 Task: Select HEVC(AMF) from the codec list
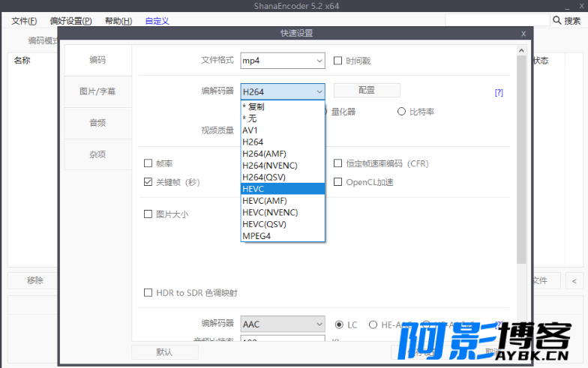(283, 201)
